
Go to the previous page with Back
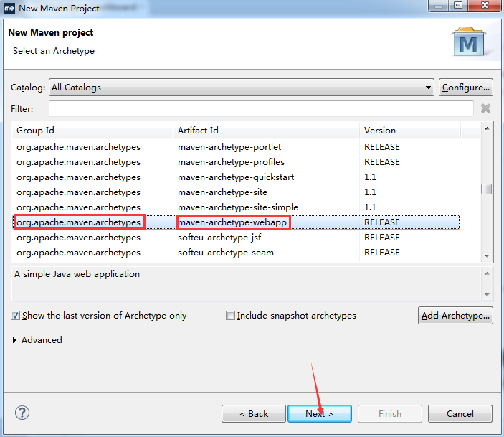[x=254, y=413]
